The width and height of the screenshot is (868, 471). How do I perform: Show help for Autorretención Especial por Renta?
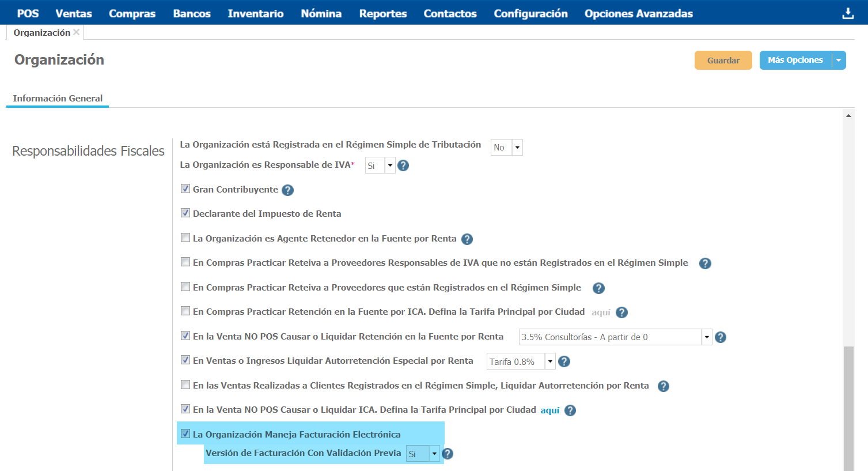(x=564, y=361)
